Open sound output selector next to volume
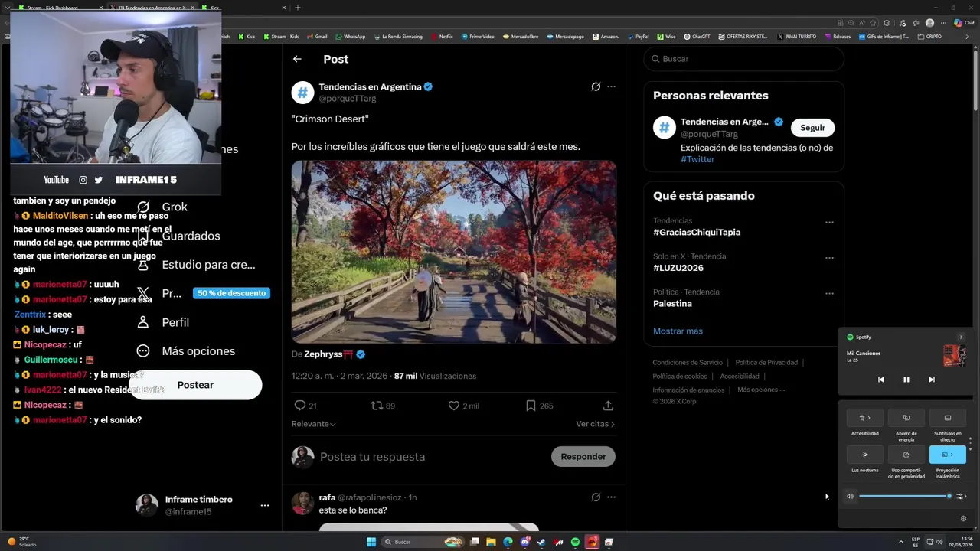 click(962, 496)
